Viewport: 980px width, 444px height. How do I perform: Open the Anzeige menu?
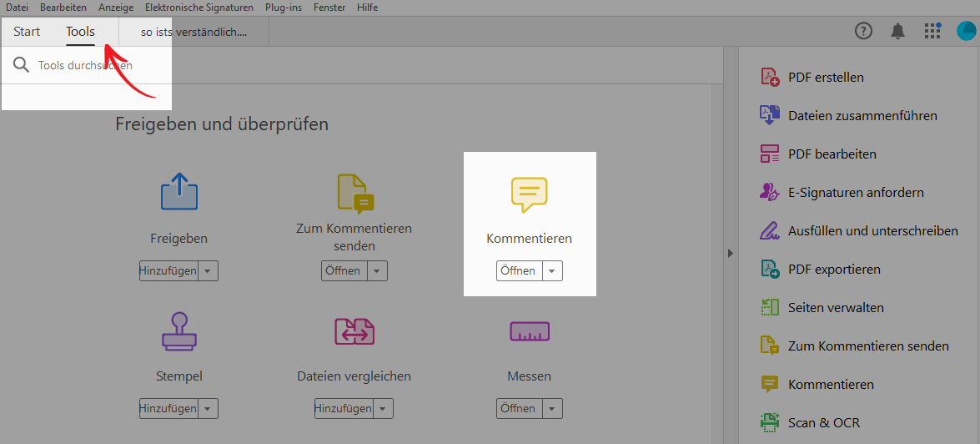click(116, 8)
